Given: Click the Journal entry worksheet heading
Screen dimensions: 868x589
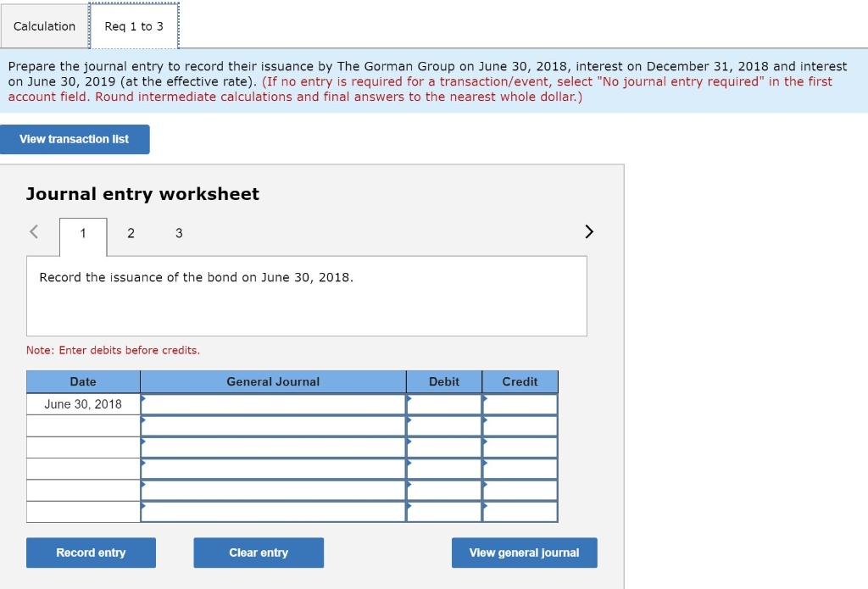Looking at the screenshot, I should coord(142,194).
